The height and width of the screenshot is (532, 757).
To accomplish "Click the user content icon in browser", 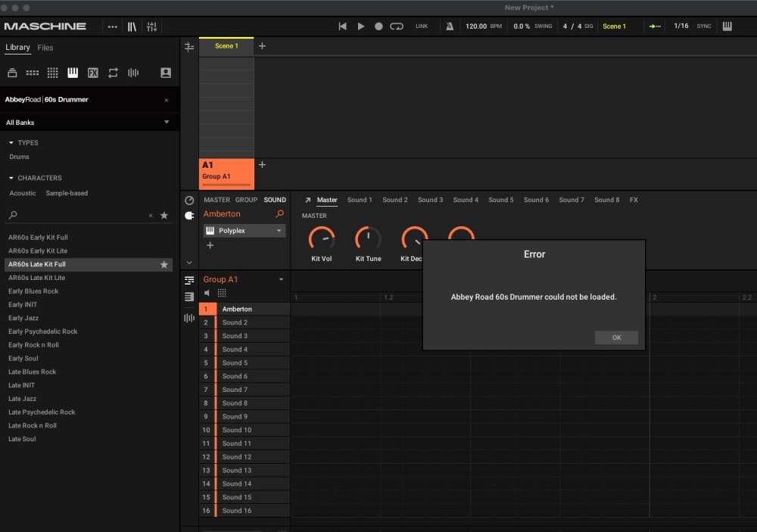I will [x=166, y=73].
